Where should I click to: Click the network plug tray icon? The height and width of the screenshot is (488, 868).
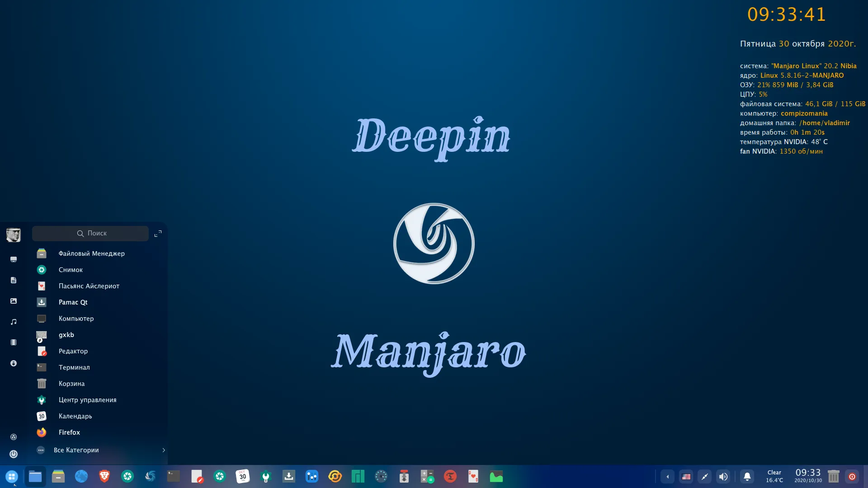click(705, 477)
